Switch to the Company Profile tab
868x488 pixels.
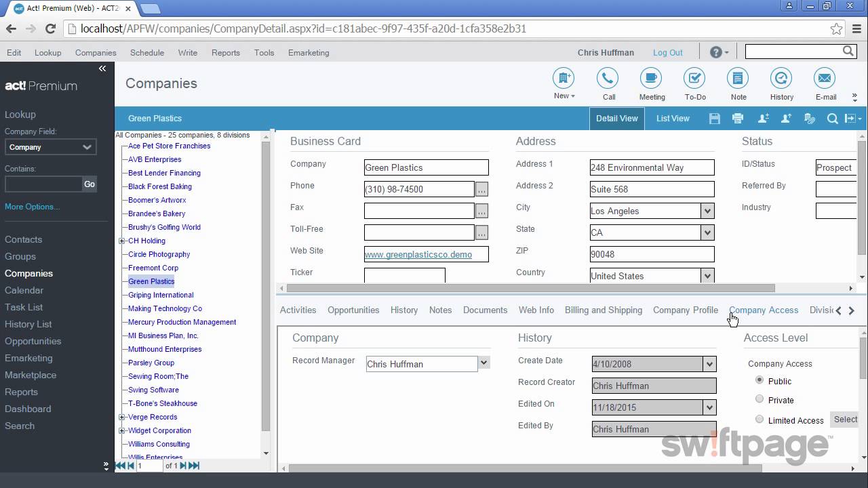pos(686,310)
